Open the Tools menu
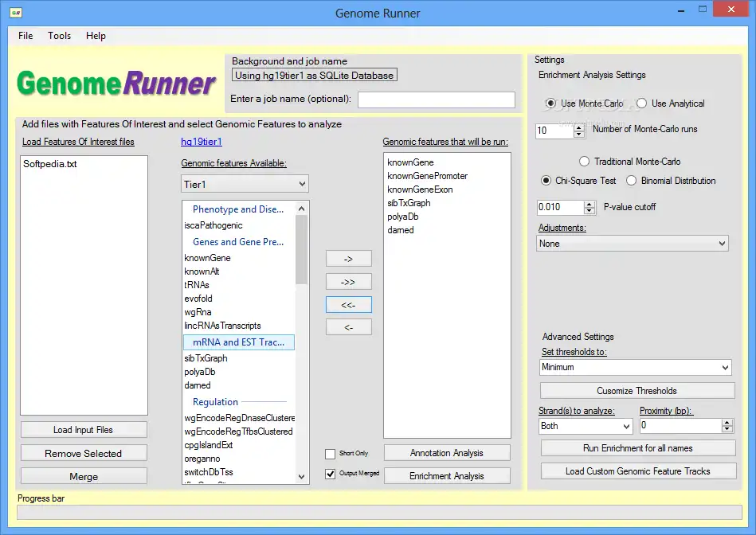The image size is (756, 535). point(59,36)
